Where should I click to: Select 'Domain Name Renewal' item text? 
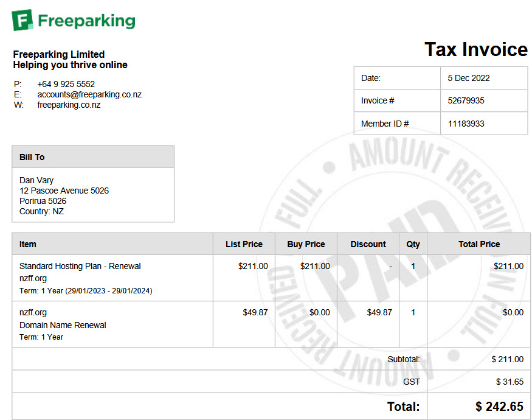(63, 325)
